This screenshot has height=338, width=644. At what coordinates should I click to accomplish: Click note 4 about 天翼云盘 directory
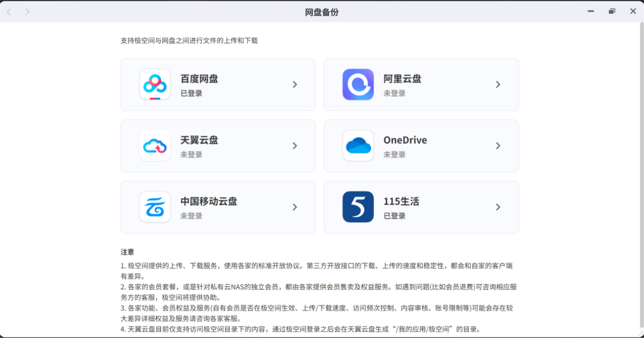pos(301,329)
